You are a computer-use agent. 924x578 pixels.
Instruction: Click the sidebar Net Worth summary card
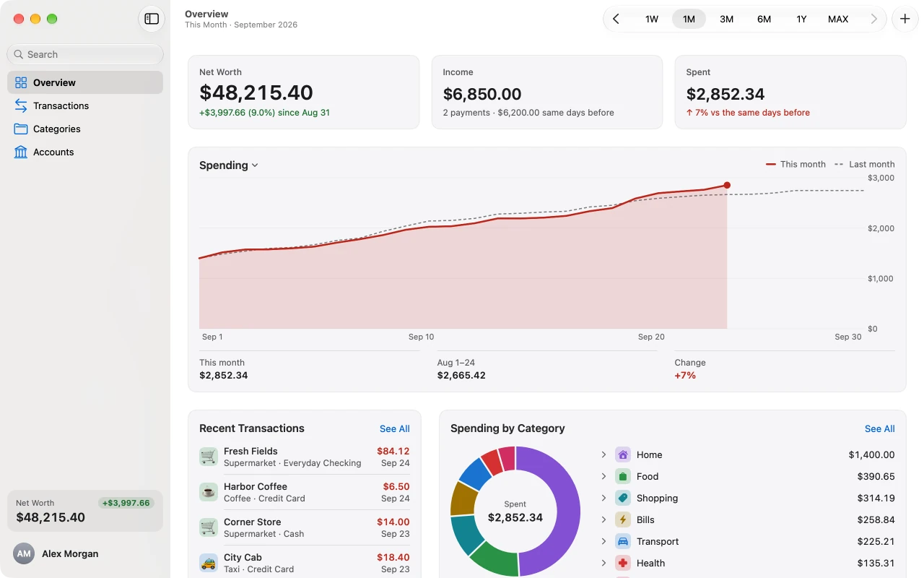tap(85, 511)
